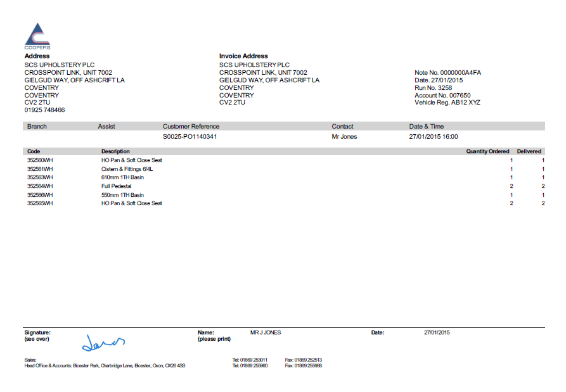Click the 'Code' column header
Viewport: 566px width, 392px height.
click(x=34, y=151)
